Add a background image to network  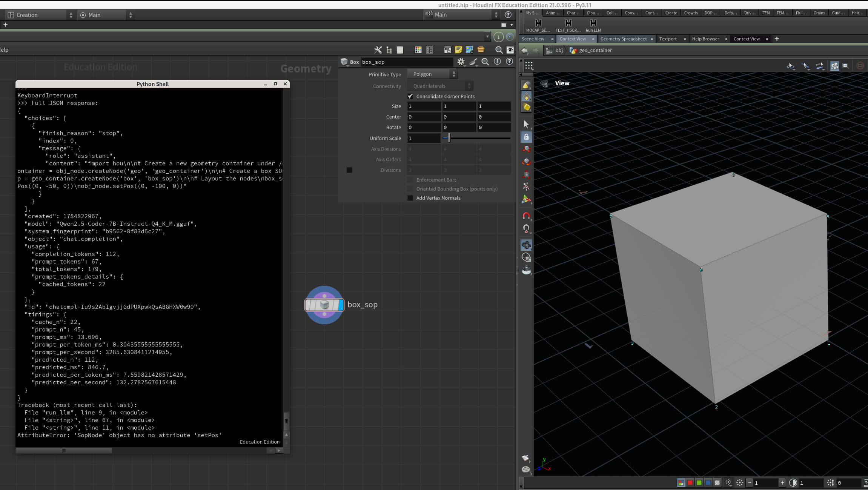tap(469, 50)
